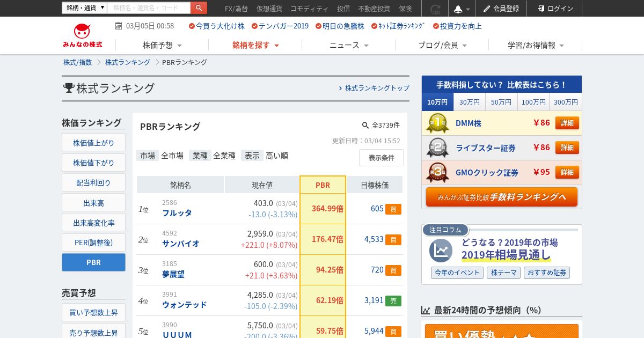
Task: Click the 表示条件 button
Action: (381, 158)
